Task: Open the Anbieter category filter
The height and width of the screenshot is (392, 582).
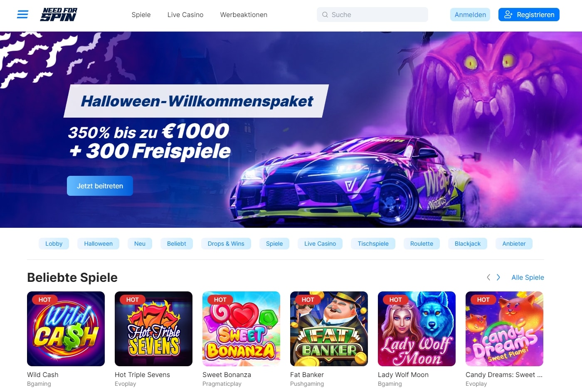Action: [514, 244]
